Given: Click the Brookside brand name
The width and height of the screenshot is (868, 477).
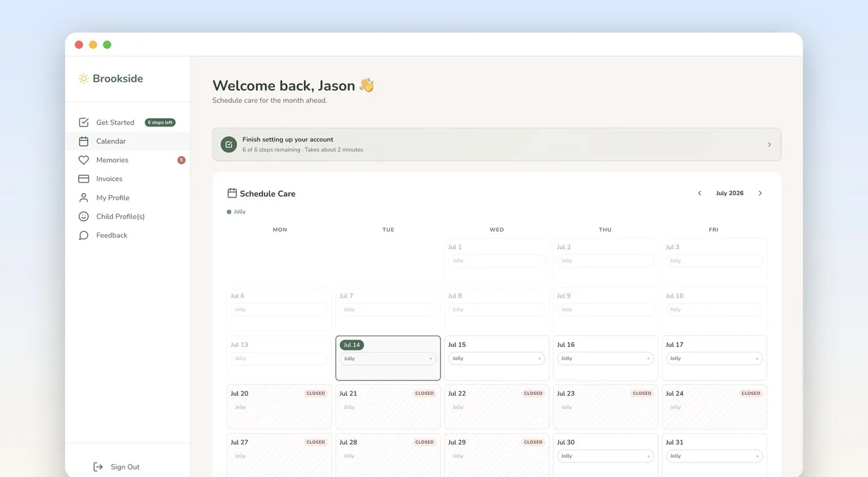Looking at the screenshot, I should click(118, 79).
